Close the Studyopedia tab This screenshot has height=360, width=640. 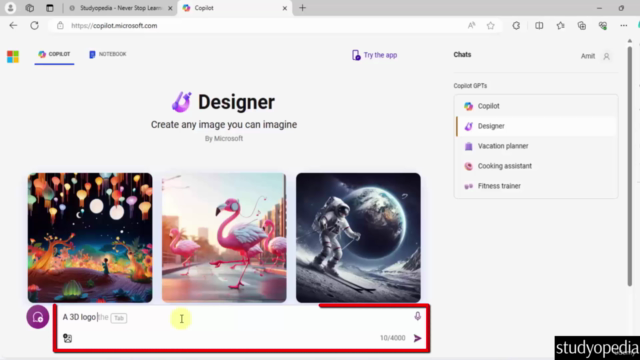[x=170, y=8]
